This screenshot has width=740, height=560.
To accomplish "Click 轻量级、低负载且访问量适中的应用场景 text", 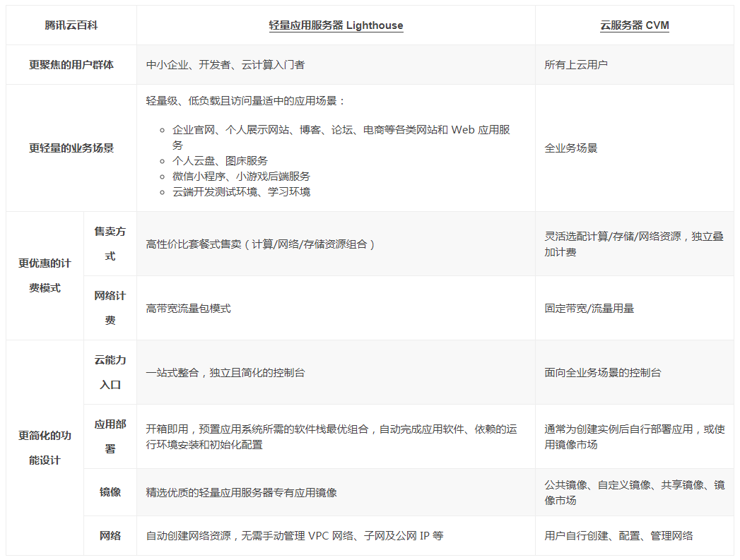I will coord(245,101).
